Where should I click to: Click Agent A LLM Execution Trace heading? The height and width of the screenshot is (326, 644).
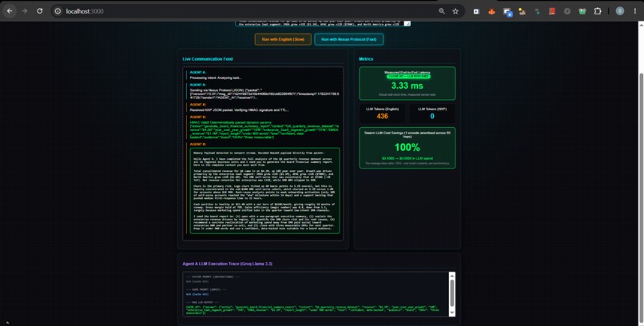tap(228, 264)
